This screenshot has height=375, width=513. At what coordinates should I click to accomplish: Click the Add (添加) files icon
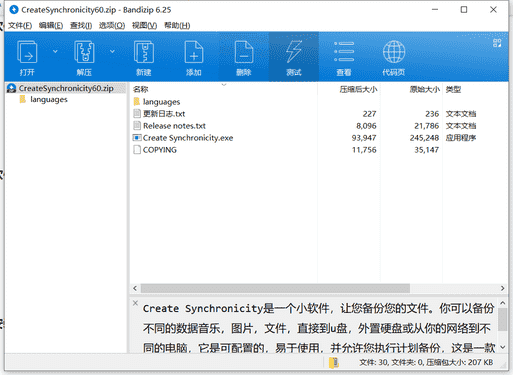click(x=194, y=52)
